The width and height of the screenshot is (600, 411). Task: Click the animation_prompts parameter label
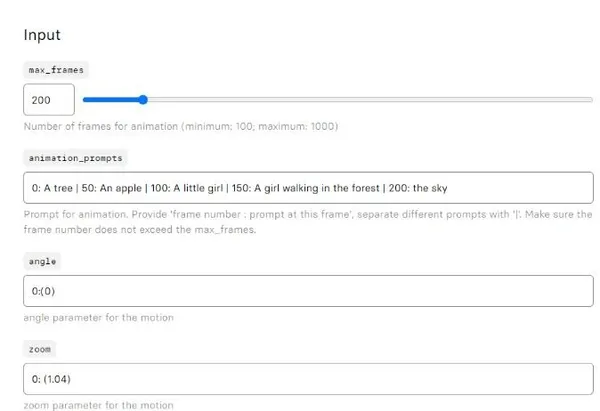pos(75,158)
